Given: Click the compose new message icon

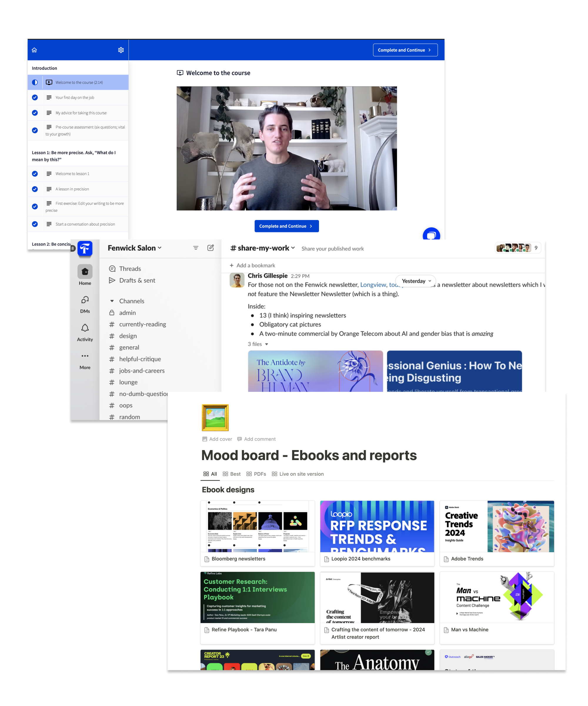Looking at the screenshot, I should pyautogui.click(x=211, y=248).
